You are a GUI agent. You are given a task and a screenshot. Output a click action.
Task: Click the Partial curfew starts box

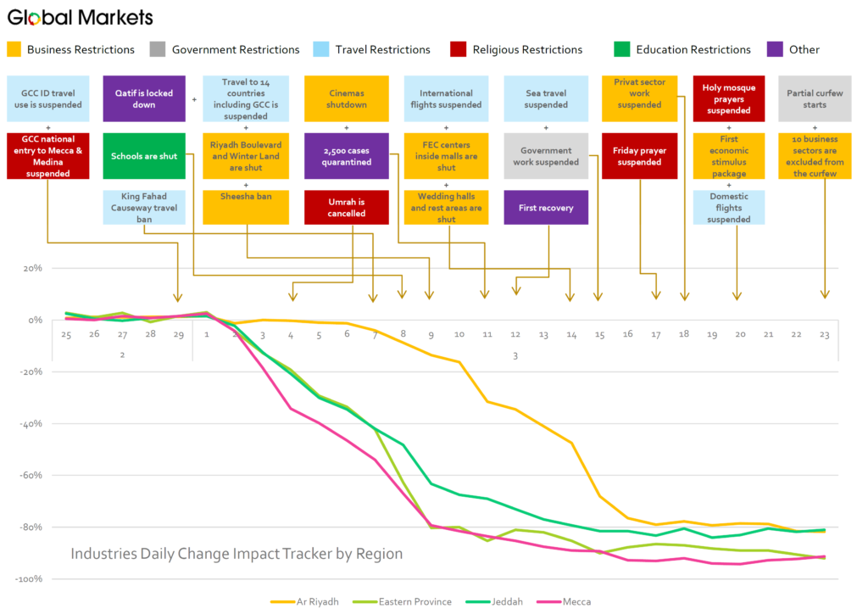tap(815, 98)
